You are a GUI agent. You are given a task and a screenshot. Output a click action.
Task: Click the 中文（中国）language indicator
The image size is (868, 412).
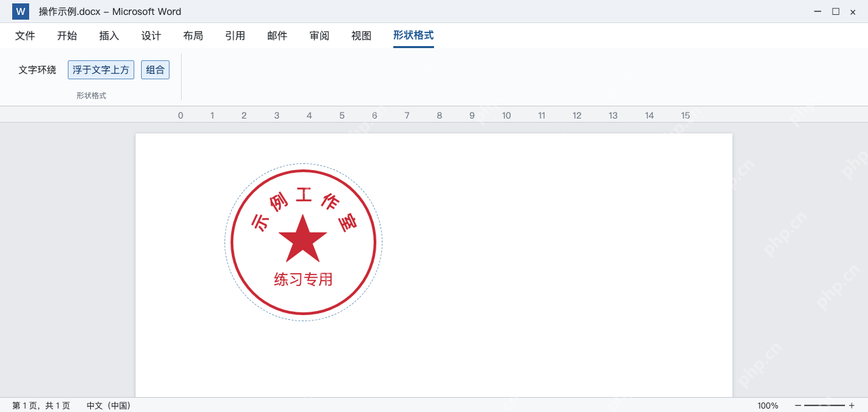(x=108, y=405)
